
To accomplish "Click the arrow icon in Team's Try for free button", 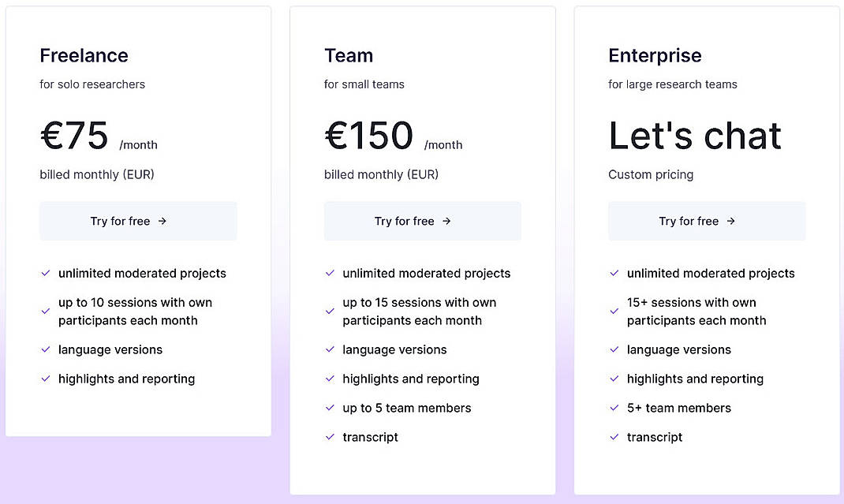I will click(x=447, y=221).
